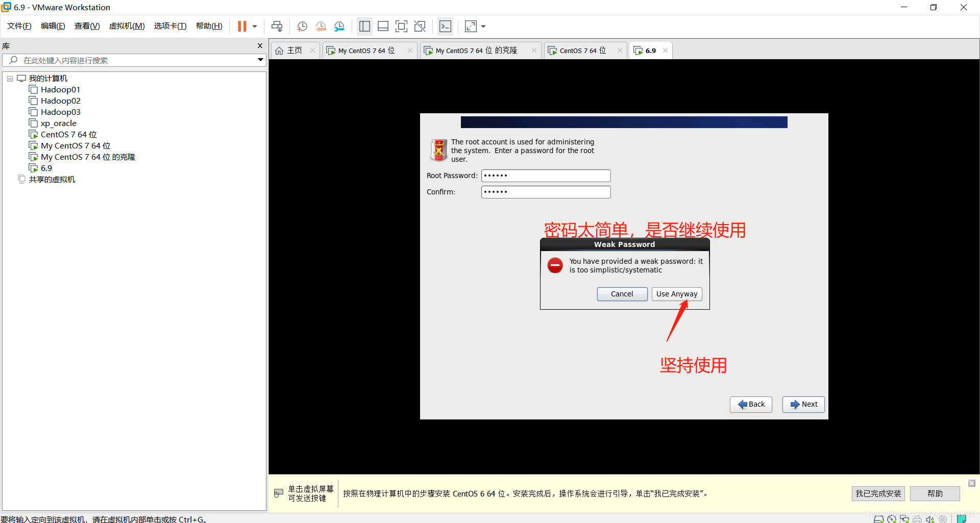Revert to the previous snapshot
980x523 pixels.
(x=321, y=26)
